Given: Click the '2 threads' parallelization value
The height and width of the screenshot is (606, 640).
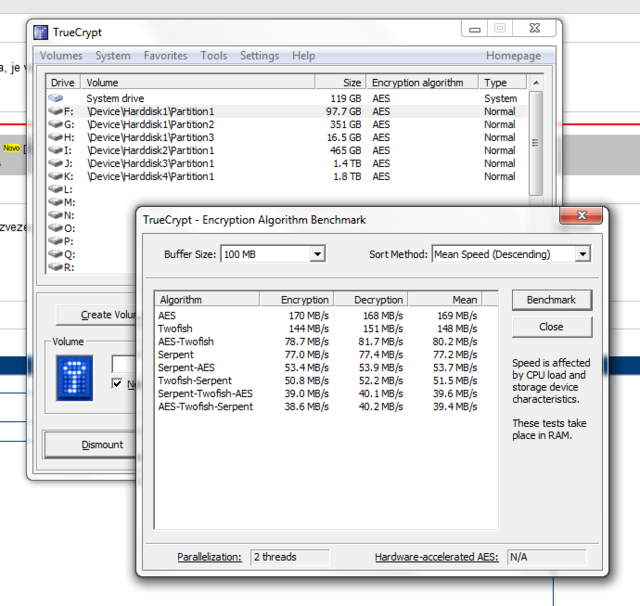Looking at the screenshot, I should point(289,557).
